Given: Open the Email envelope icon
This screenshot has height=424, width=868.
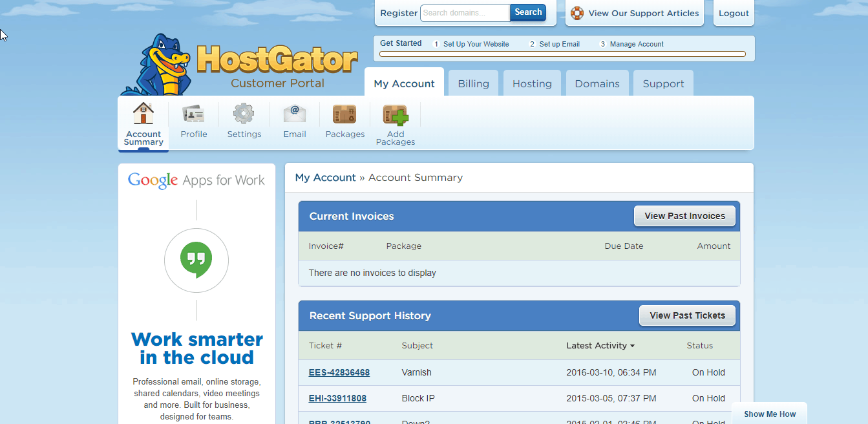Looking at the screenshot, I should (x=295, y=114).
